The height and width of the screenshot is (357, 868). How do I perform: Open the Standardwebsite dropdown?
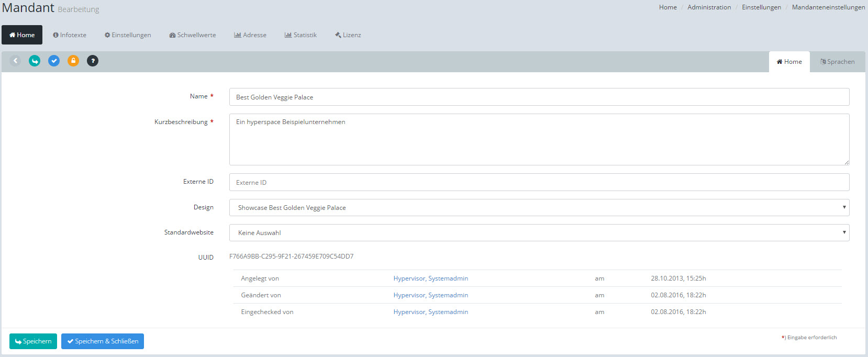539,233
